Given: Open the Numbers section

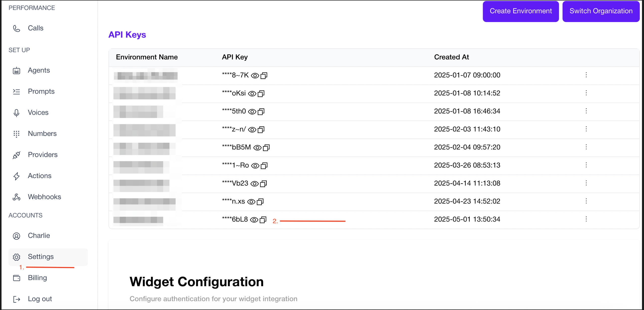Looking at the screenshot, I should pyautogui.click(x=42, y=134).
